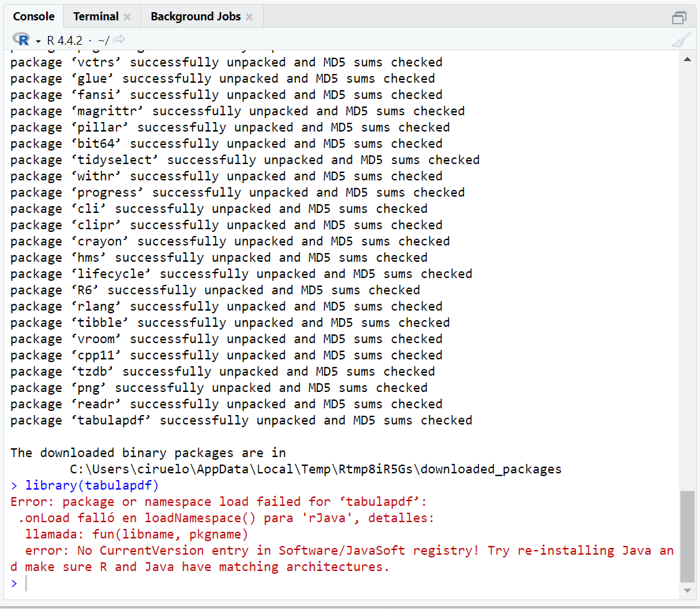Switch to the Background Jobs tab
The image size is (700, 609).
tap(195, 17)
